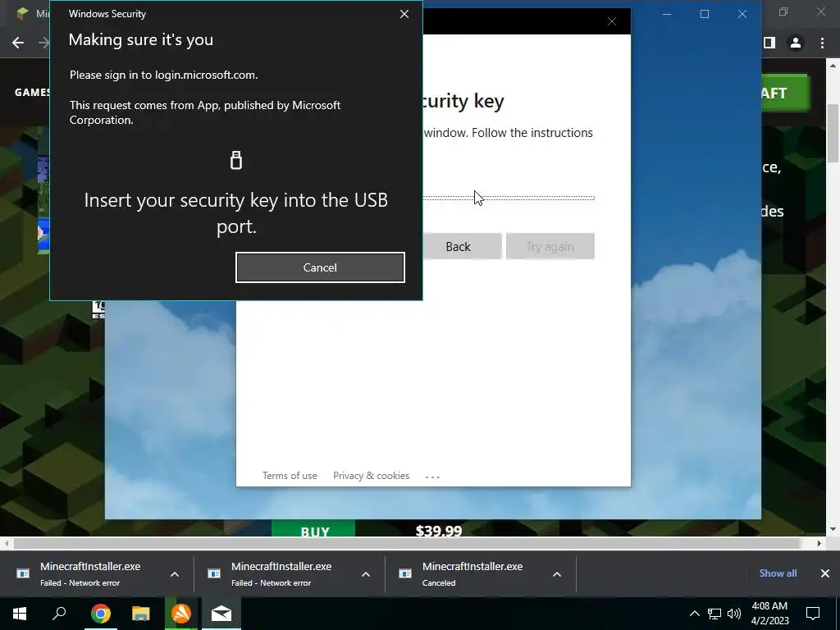Close the Chrome downloads bar

(x=825, y=573)
